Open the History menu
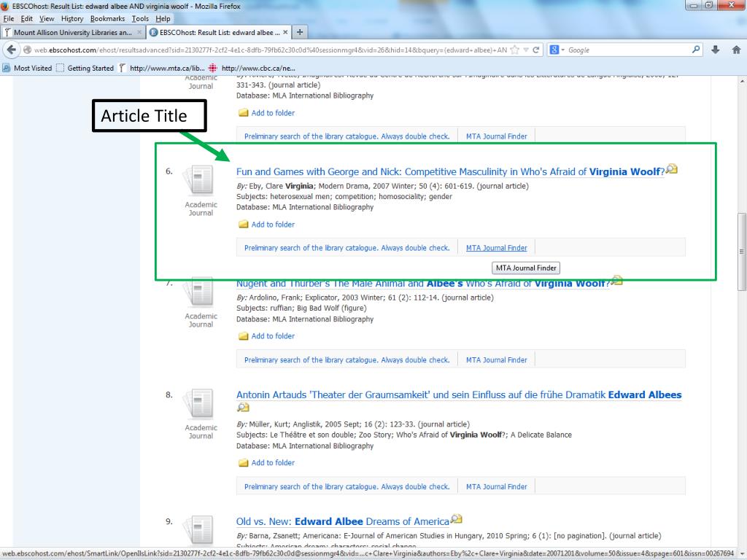747x560 pixels. coord(72,18)
